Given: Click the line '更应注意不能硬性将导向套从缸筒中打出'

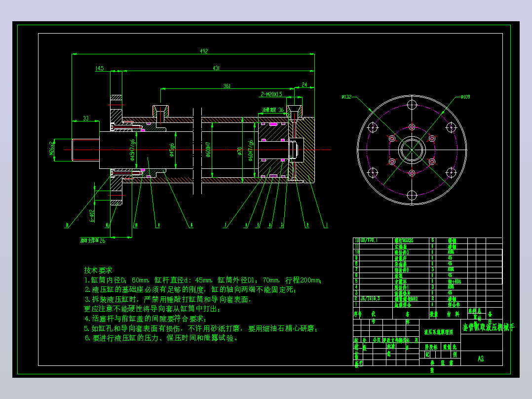Looking at the screenshot, I should pos(152,309).
